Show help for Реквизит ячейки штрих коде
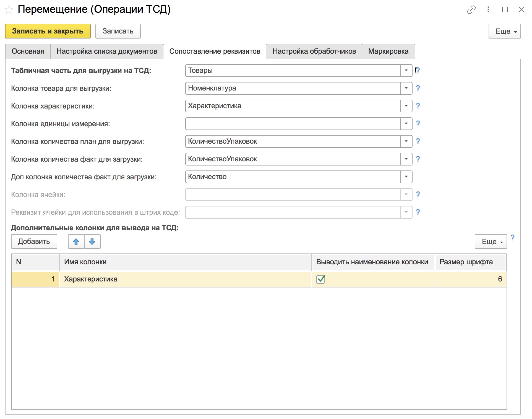 (418, 212)
